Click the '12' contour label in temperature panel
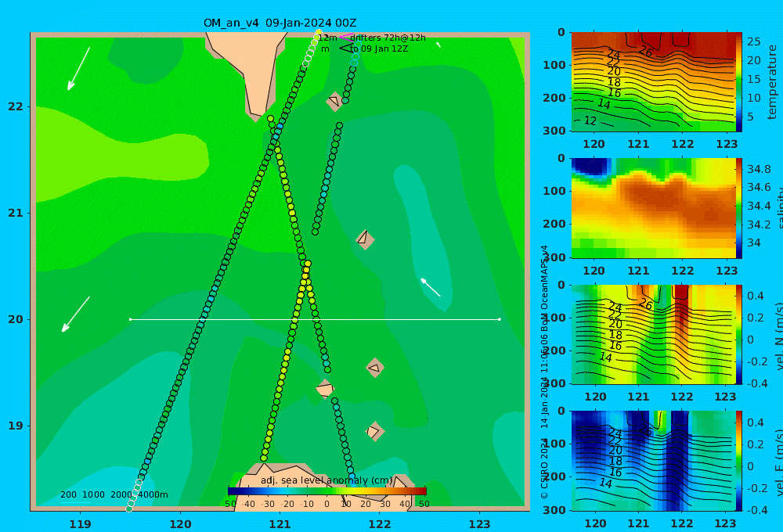783x532 pixels. (590, 120)
